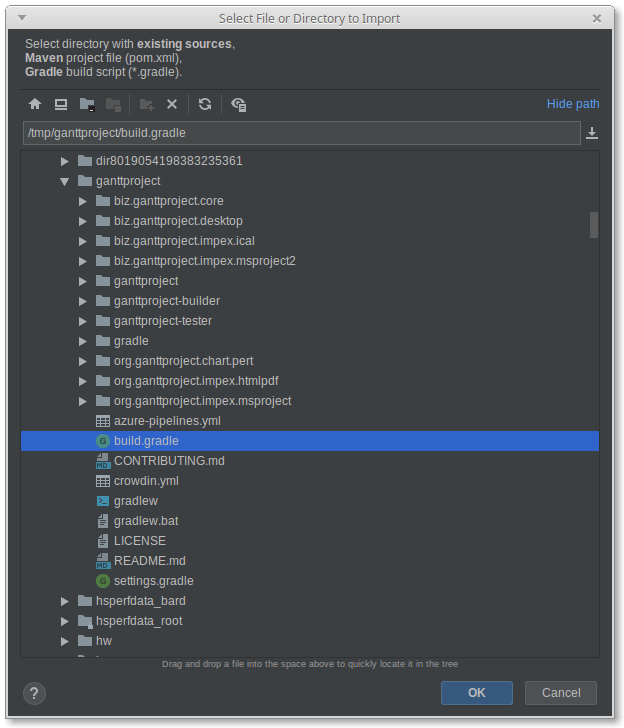Select the build.gradle file name
The height and width of the screenshot is (728, 624).
pyautogui.click(x=146, y=441)
